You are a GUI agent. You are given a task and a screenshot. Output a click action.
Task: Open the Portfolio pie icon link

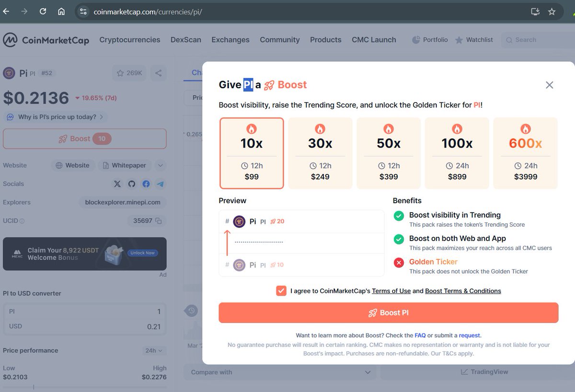click(430, 40)
